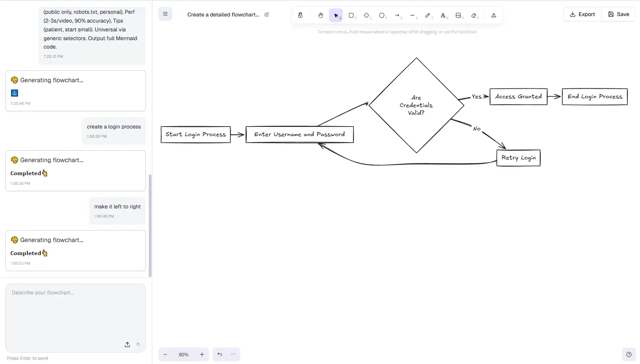Image resolution: width=640 pixels, height=364 pixels.
Task: Select the Line tool
Action: pyautogui.click(x=412, y=15)
